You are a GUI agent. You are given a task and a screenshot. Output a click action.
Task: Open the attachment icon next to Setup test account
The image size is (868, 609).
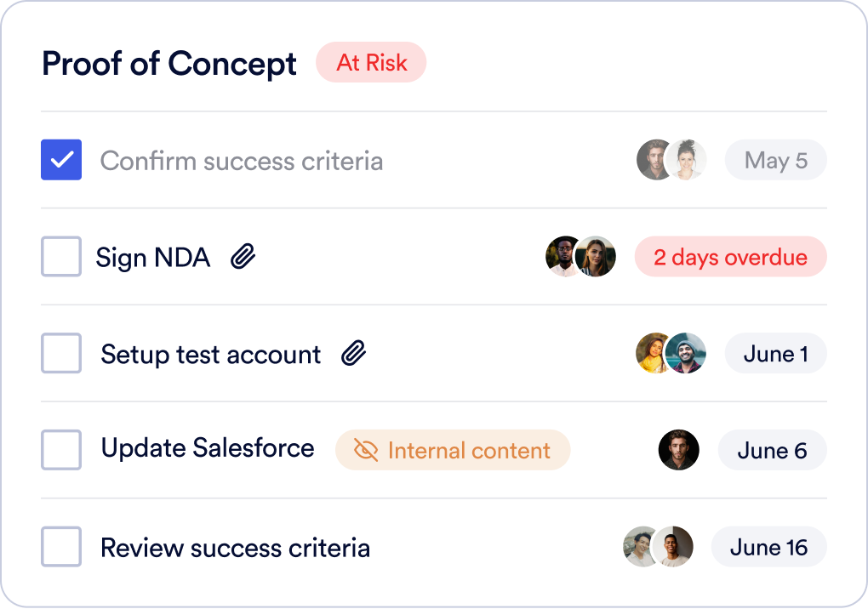pyautogui.click(x=353, y=354)
